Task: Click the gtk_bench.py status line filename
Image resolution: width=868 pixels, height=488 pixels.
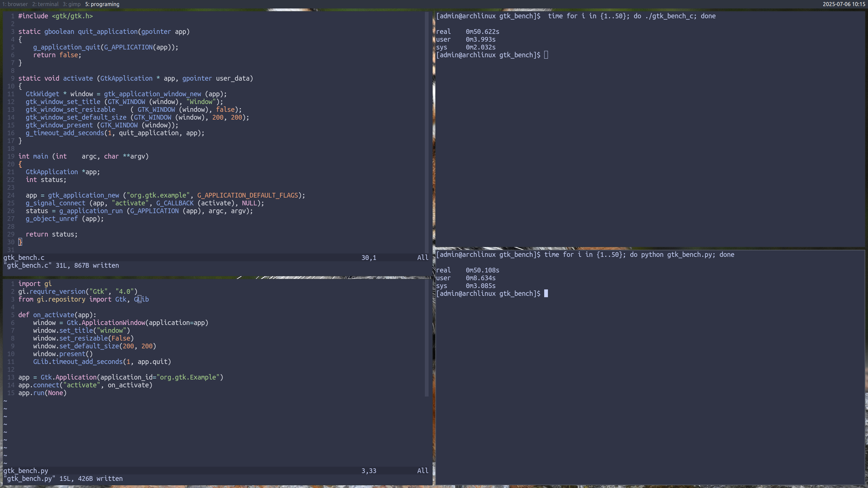Action: pyautogui.click(x=26, y=471)
